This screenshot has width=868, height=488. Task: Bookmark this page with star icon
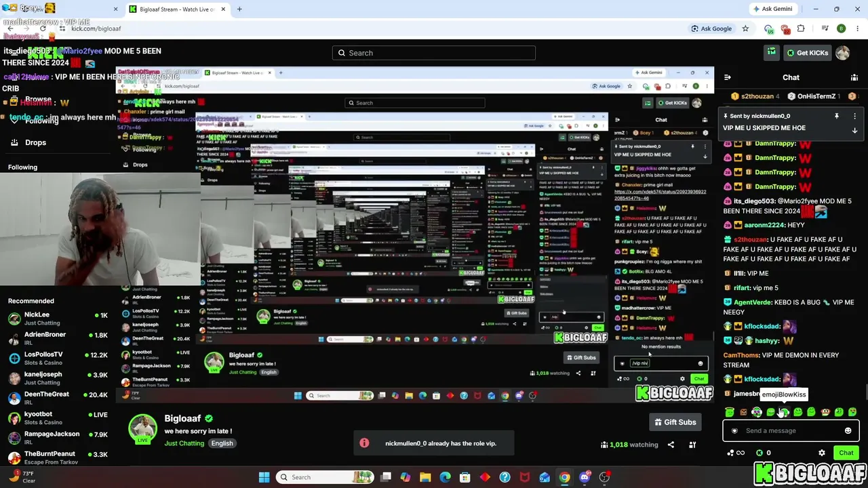coord(745,28)
